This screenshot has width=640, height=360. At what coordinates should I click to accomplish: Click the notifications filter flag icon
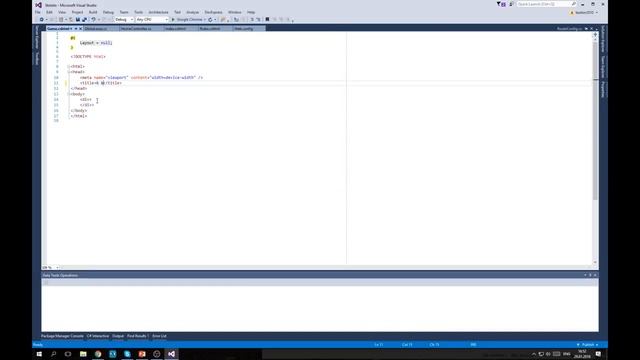pyautogui.click(x=499, y=4)
